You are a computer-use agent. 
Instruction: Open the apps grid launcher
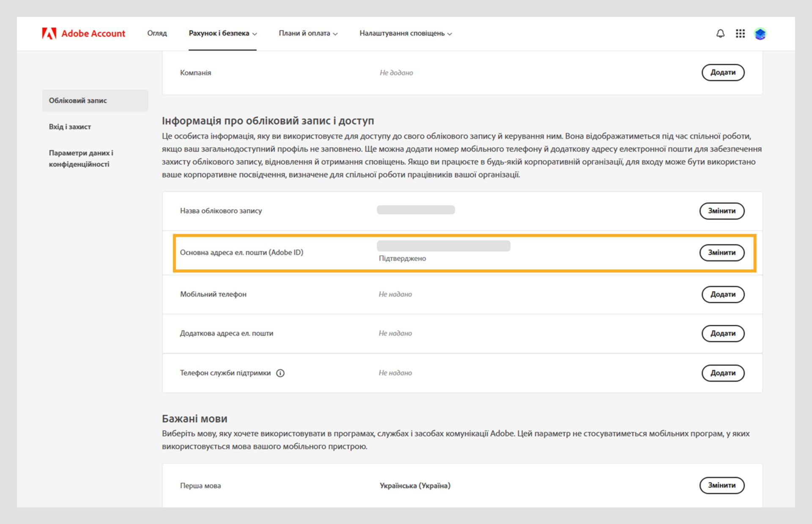pyautogui.click(x=740, y=33)
